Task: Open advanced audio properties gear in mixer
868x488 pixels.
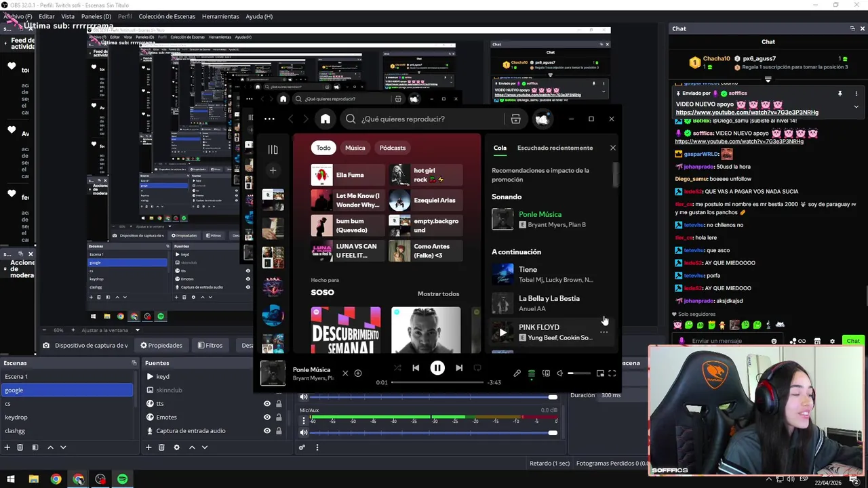Action: [302, 447]
